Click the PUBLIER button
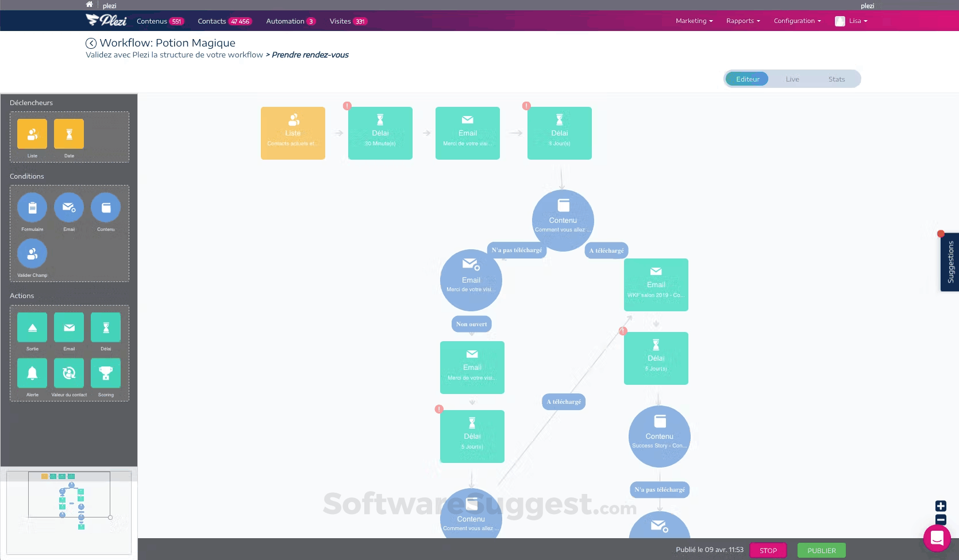The height and width of the screenshot is (560, 959). (x=822, y=550)
